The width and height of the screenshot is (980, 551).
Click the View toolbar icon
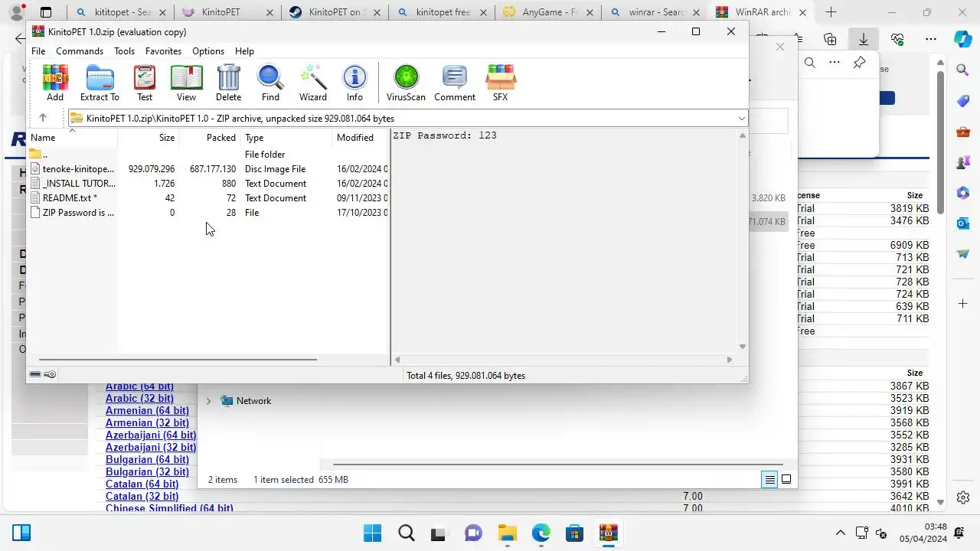click(x=186, y=83)
